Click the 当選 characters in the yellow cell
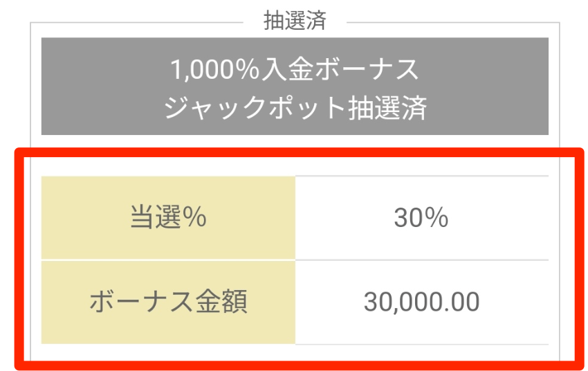The image size is (588, 371). 156,217
